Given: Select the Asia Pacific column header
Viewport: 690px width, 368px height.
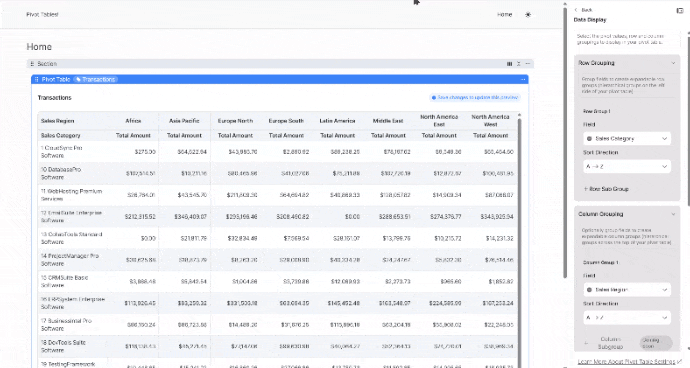Looking at the screenshot, I should click(184, 121).
